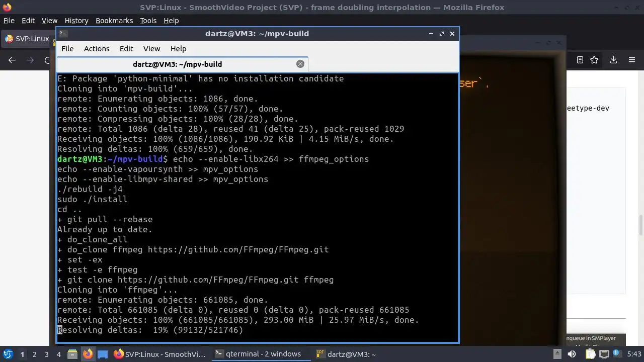Open qterminal View menu
The width and height of the screenshot is (644, 362).
[151, 49]
